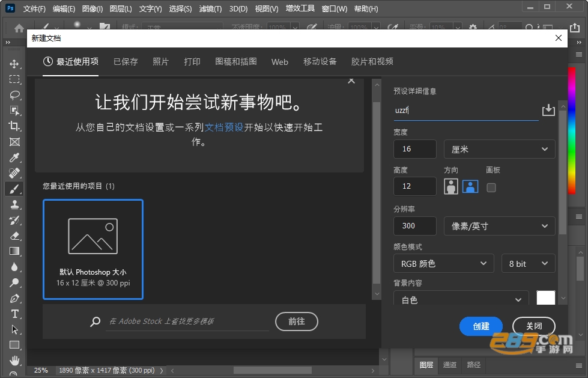
Task: Switch to the 通道 panel tab
Action: pos(450,365)
